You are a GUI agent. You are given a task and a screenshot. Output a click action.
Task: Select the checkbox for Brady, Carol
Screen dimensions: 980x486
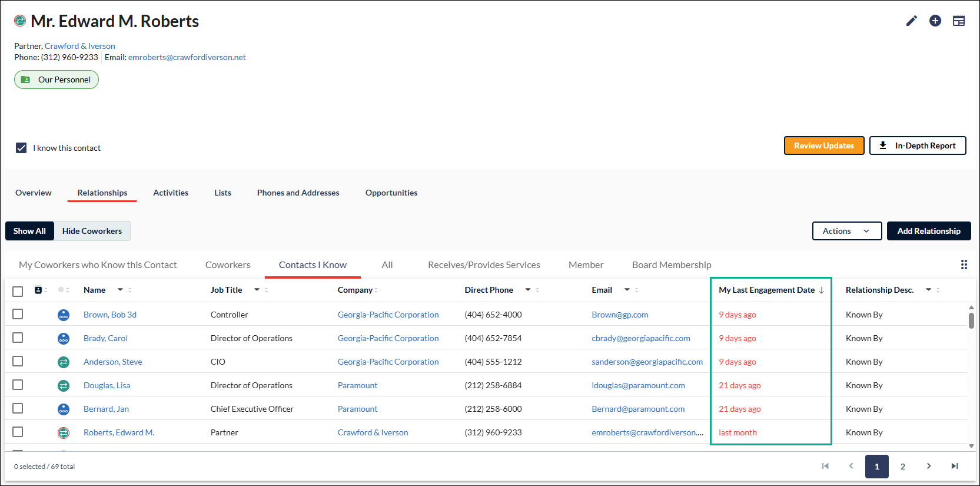pyautogui.click(x=18, y=338)
